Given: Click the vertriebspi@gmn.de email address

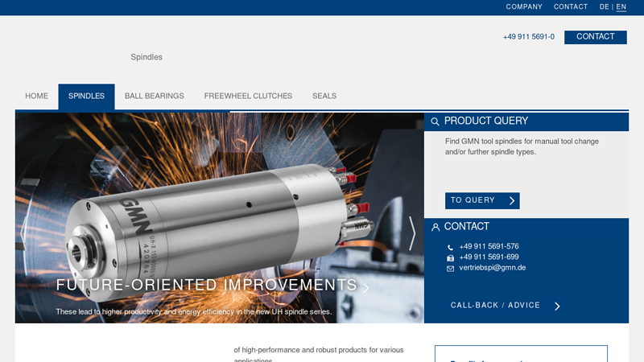Looking at the screenshot, I should [492, 268].
